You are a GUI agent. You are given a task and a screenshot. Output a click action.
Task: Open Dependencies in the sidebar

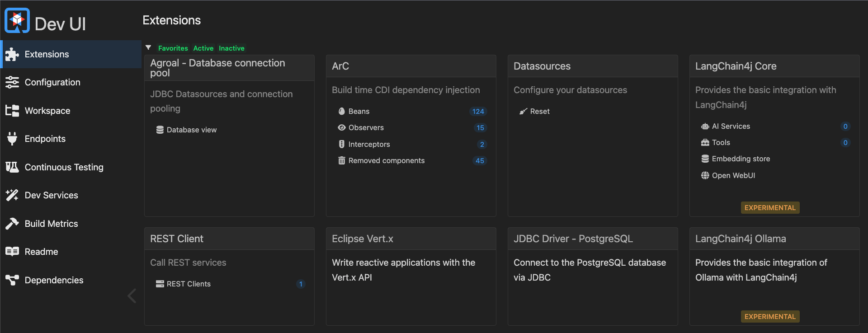[71, 280]
